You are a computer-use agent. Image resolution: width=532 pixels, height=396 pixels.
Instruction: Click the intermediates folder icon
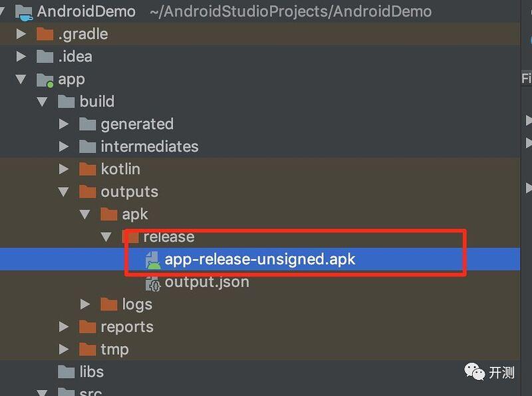pos(87,146)
